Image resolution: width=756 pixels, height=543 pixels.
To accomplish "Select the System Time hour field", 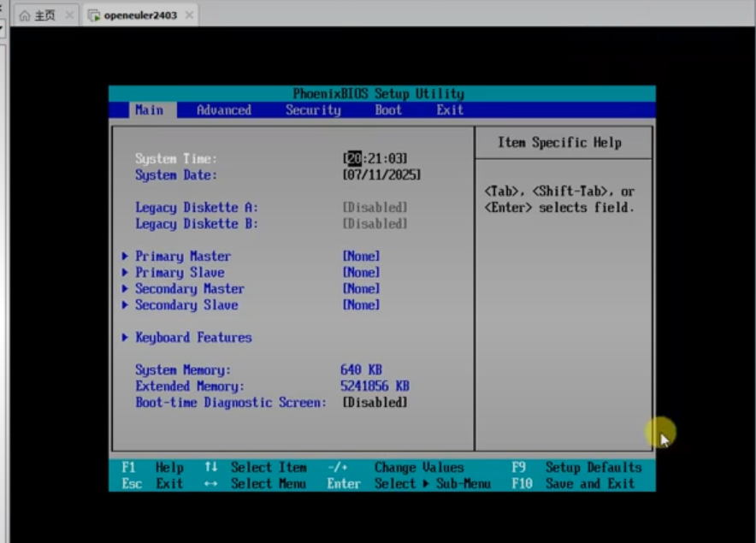I will tap(354, 158).
